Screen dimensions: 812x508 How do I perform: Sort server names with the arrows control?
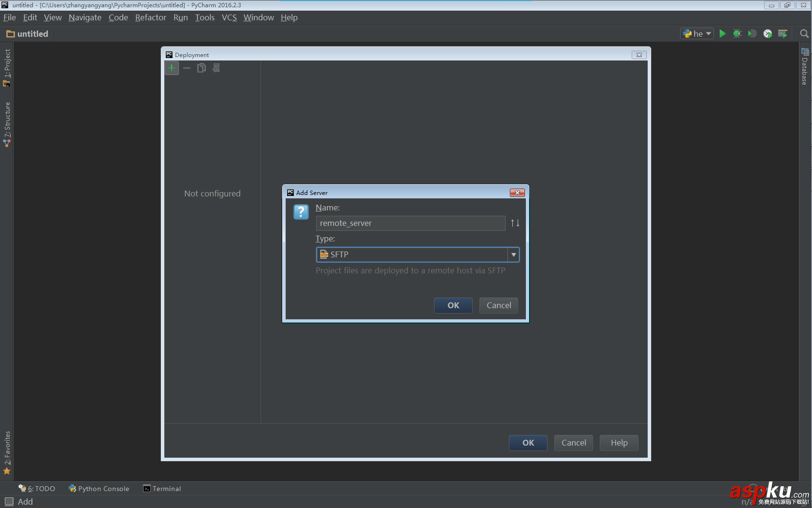[x=515, y=223]
